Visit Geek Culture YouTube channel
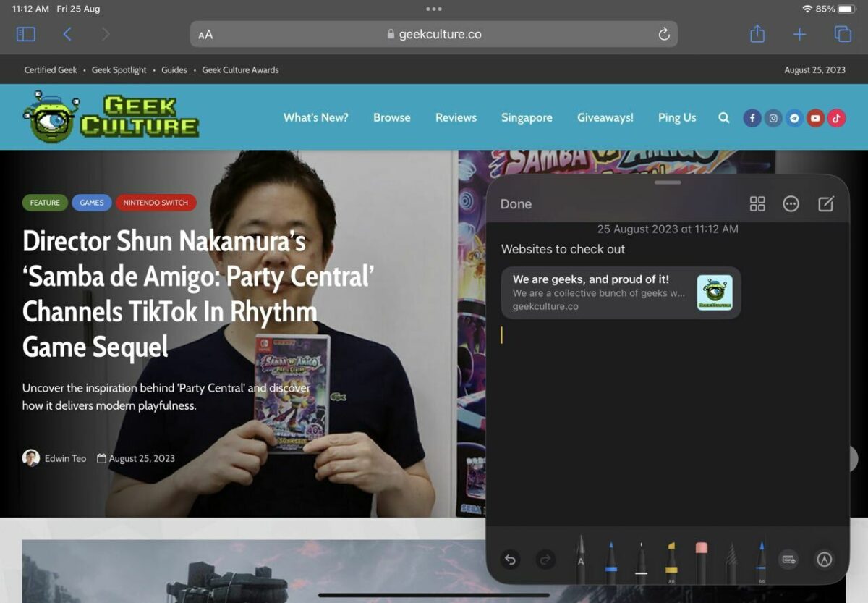The width and height of the screenshot is (868, 603). pos(815,118)
